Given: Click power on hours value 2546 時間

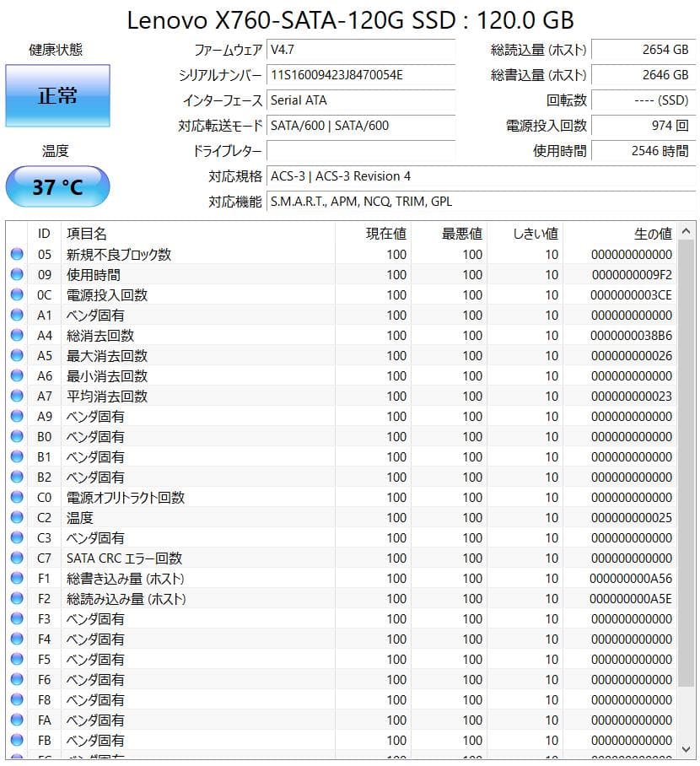Looking at the screenshot, I should (643, 151).
